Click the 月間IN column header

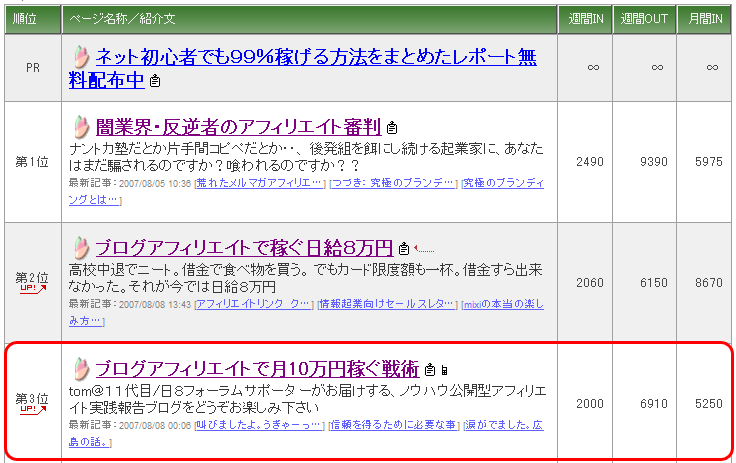click(x=705, y=19)
